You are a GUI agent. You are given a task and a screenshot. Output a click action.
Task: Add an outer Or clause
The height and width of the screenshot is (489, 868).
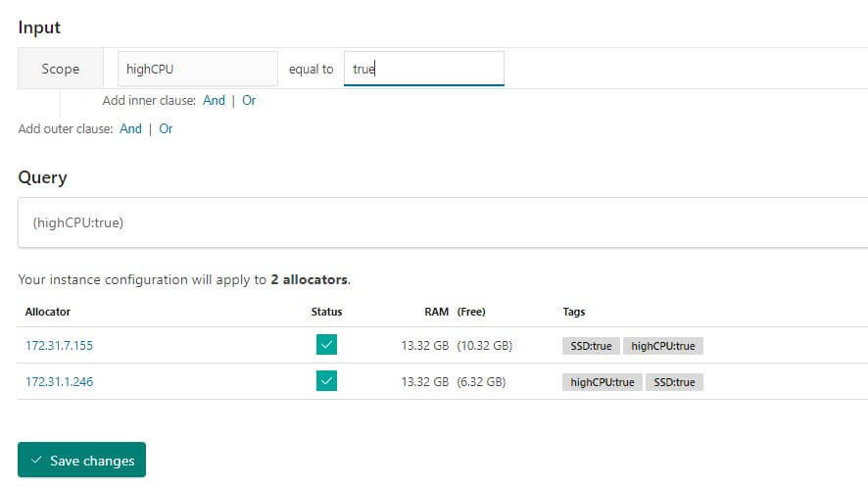(166, 128)
